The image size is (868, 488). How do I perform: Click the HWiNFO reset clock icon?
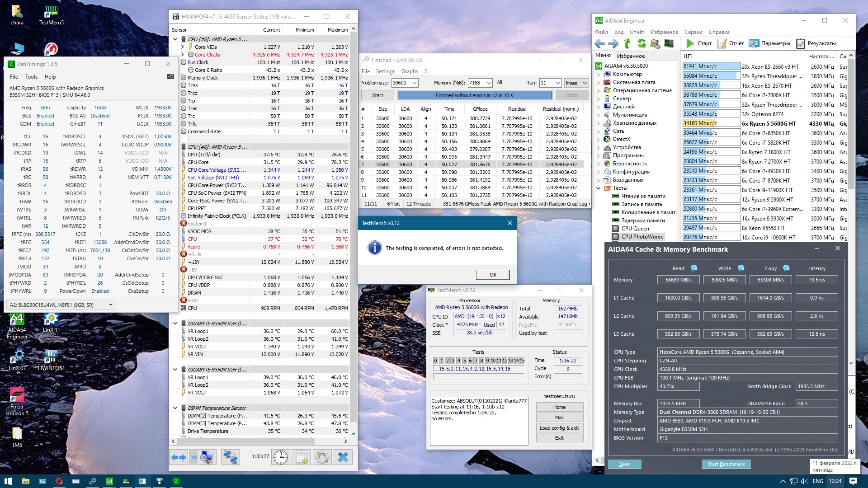click(x=281, y=457)
